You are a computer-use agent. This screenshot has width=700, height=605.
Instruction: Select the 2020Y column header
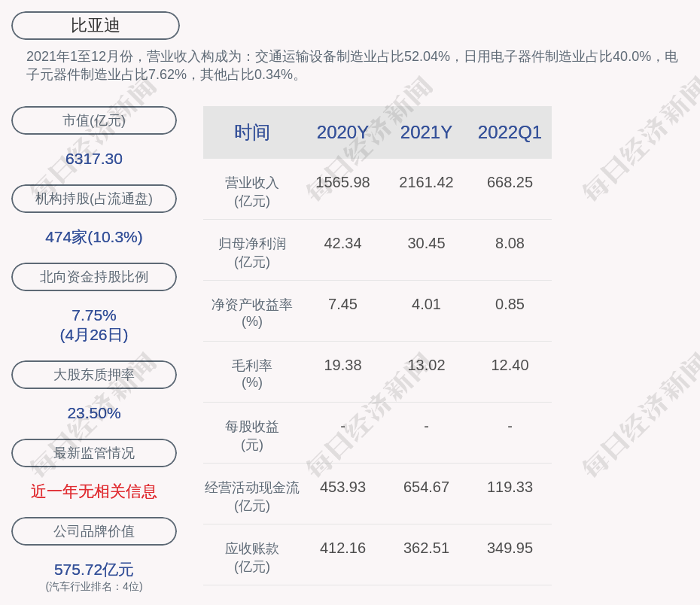343,132
